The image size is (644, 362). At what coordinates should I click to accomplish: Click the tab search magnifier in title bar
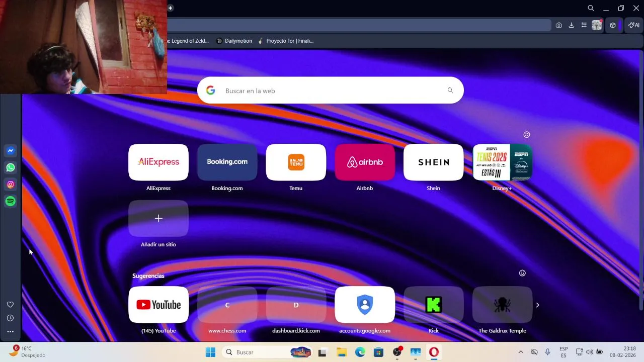(x=591, y=8)
